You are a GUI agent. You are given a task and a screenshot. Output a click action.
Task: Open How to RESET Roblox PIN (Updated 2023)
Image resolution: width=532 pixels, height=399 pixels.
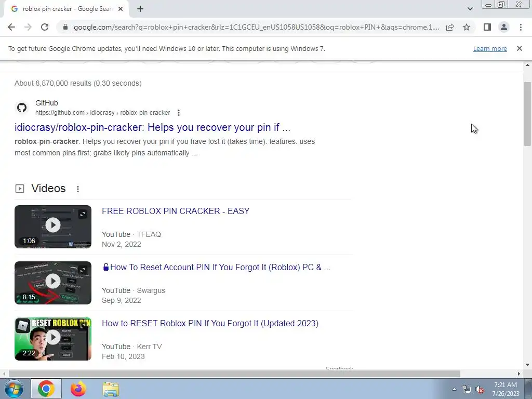pyautogui.click(x=210, y=323)
